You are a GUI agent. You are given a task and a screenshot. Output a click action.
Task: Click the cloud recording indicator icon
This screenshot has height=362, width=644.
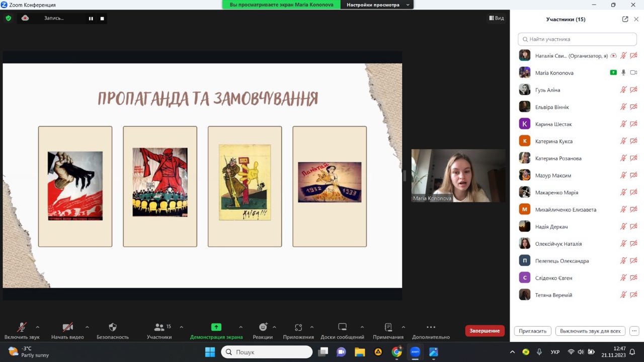25,18
